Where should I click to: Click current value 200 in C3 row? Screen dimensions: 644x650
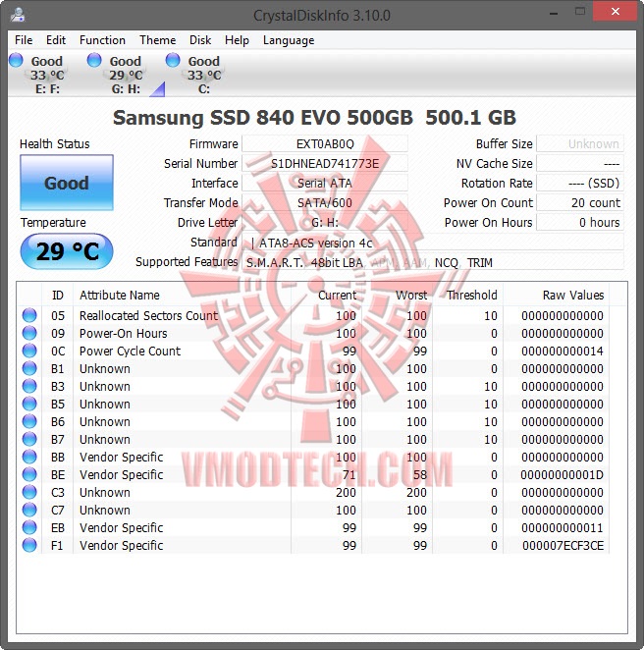point(346,492)
